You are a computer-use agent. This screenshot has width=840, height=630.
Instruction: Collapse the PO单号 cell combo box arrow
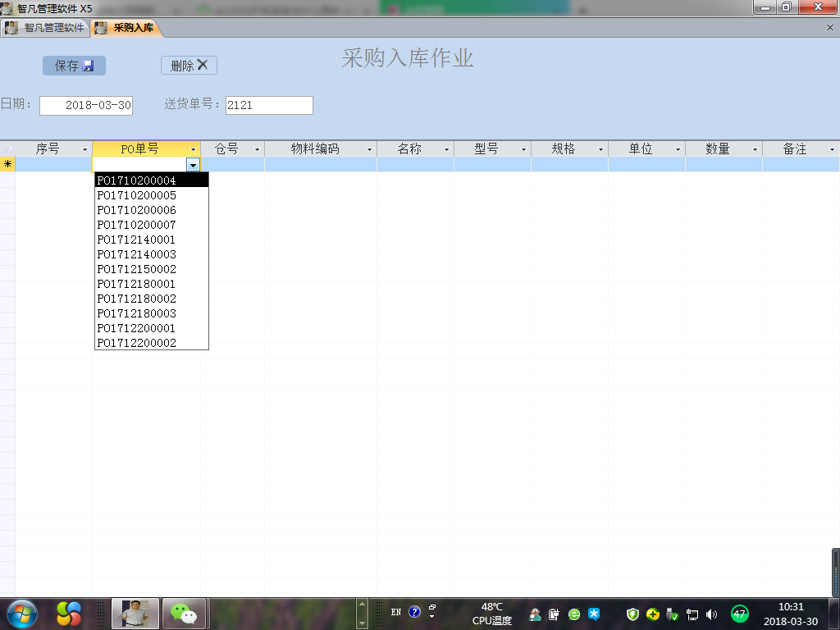point(193,165)
